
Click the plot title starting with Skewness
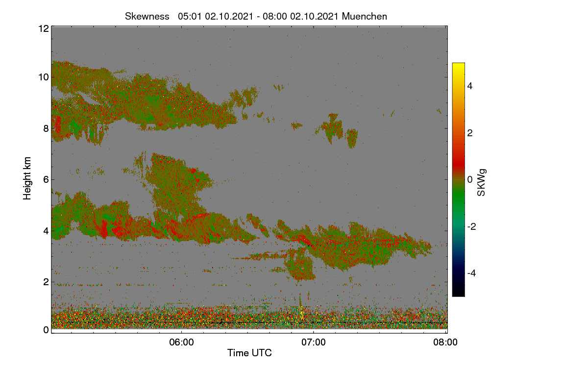coord(256,16)
